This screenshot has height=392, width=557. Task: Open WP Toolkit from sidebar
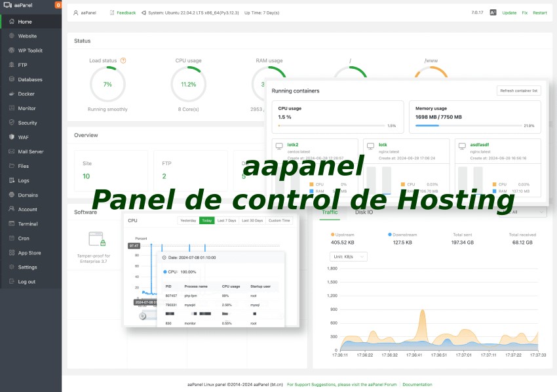(31, 50)
